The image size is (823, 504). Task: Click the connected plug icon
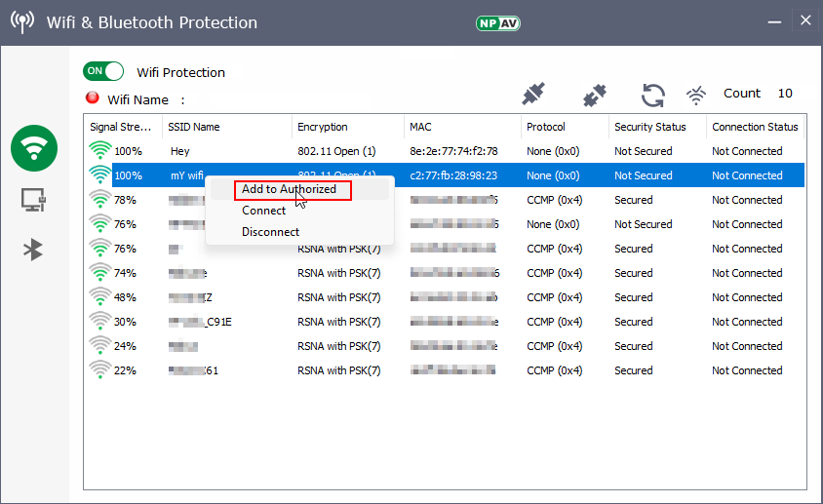pos(533,95)
